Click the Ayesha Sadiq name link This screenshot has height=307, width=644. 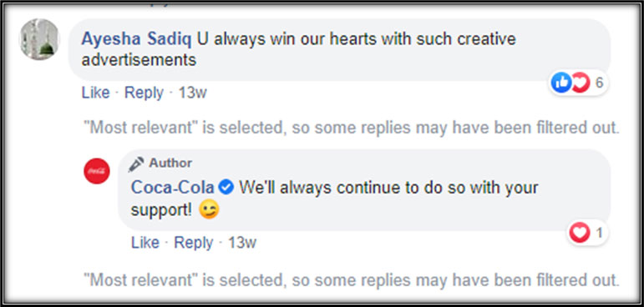click(136, 39)
